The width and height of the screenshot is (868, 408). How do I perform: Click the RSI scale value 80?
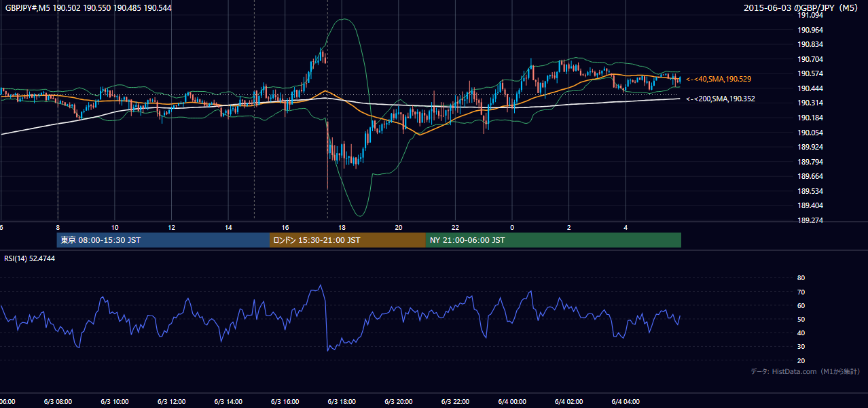point(801,278)
